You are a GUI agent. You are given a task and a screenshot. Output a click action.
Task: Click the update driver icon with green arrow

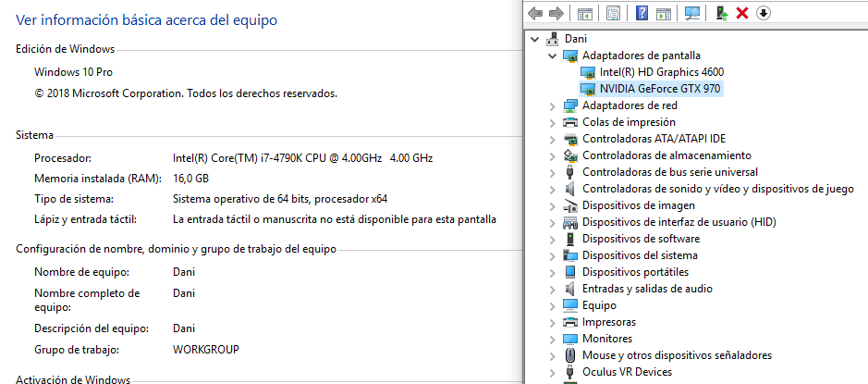pos(721,13)
